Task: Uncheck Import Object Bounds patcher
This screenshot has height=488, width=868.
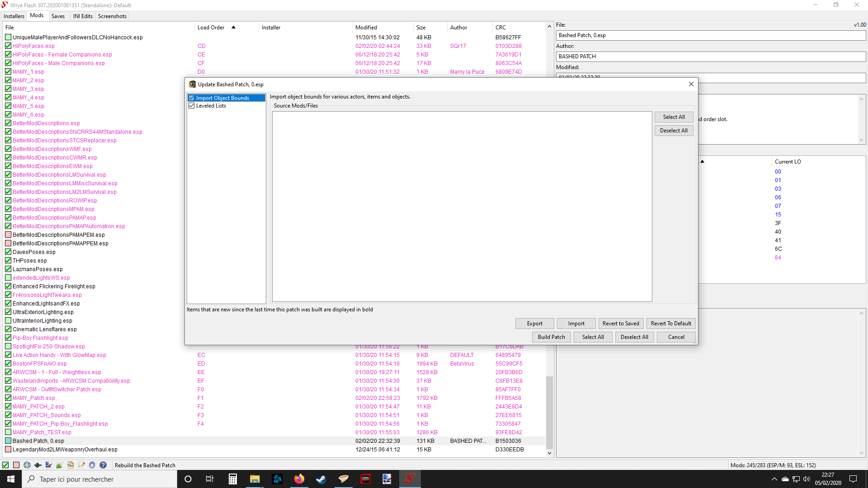Action: [x=192, y=98]
